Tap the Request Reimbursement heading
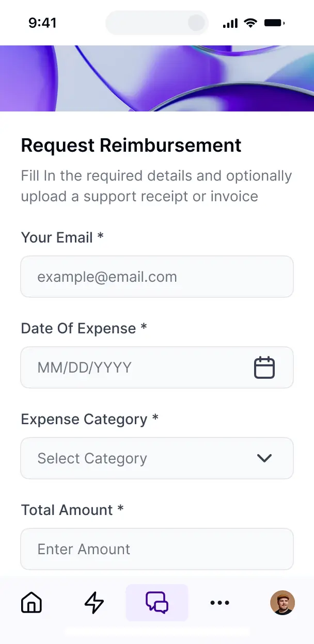 (x=131, y=145)
